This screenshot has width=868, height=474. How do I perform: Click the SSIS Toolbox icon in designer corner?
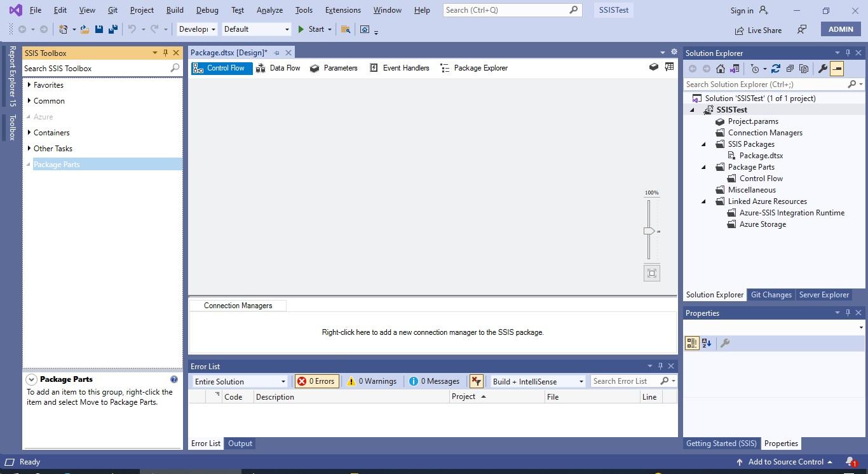pyautogui.click(x=653, y=67)
